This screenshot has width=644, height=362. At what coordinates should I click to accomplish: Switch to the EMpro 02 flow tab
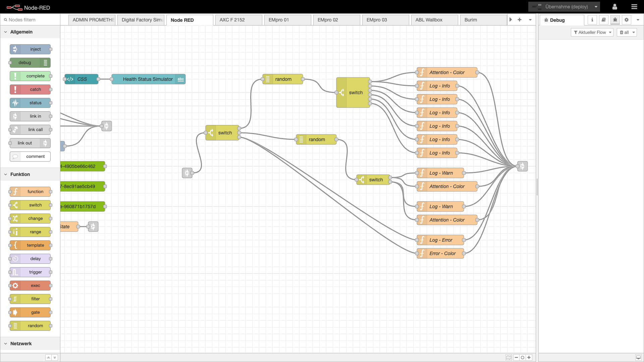point(336,20)
